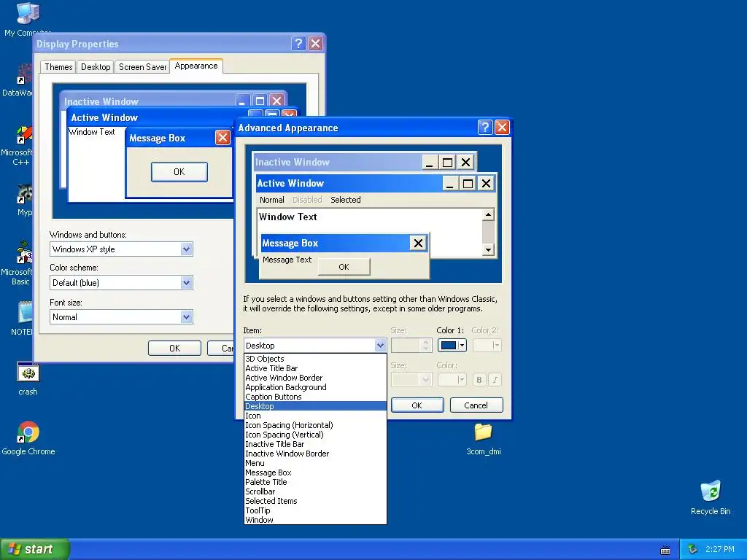Click OK in Display Properties

point(174,348)
